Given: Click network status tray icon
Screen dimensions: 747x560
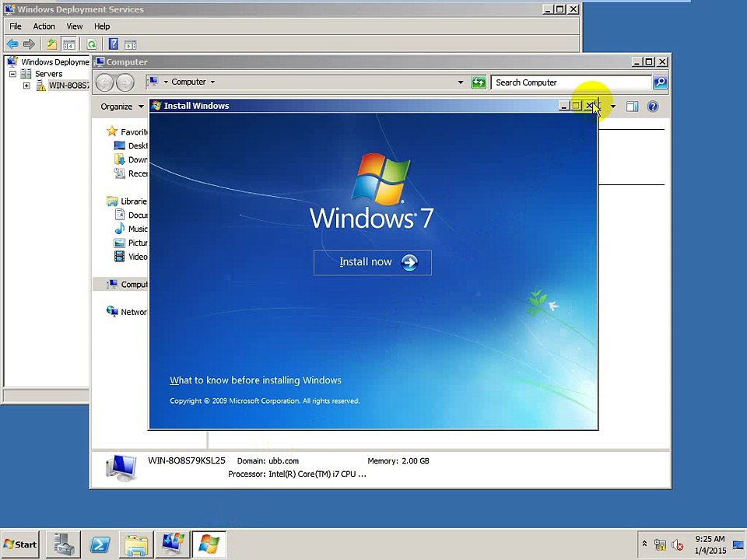Looking at the screenshot, I should 660,544.
